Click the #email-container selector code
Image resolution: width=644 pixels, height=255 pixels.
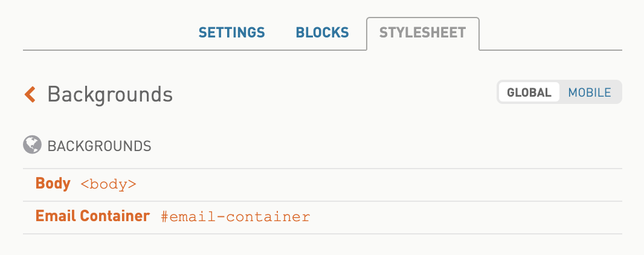click(236, 217)
